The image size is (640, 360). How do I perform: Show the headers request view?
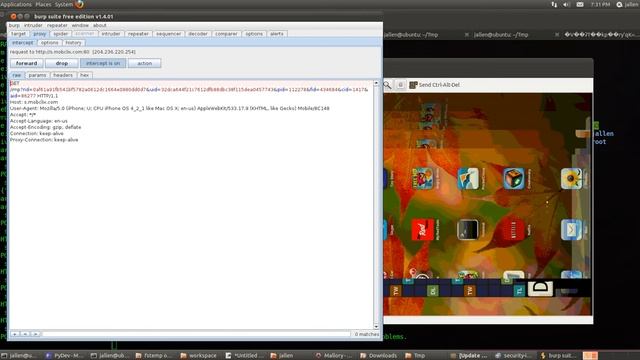63,75
